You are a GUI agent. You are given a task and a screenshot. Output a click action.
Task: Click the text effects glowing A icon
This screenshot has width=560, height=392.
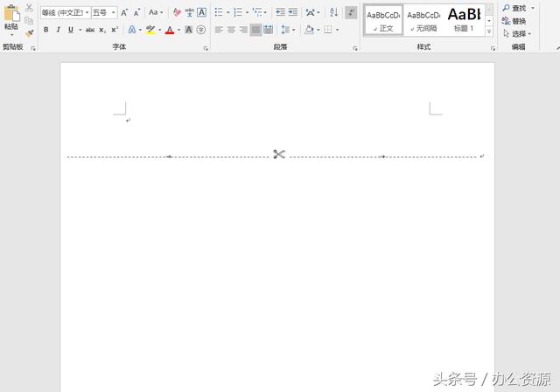(x=132, y=30)
